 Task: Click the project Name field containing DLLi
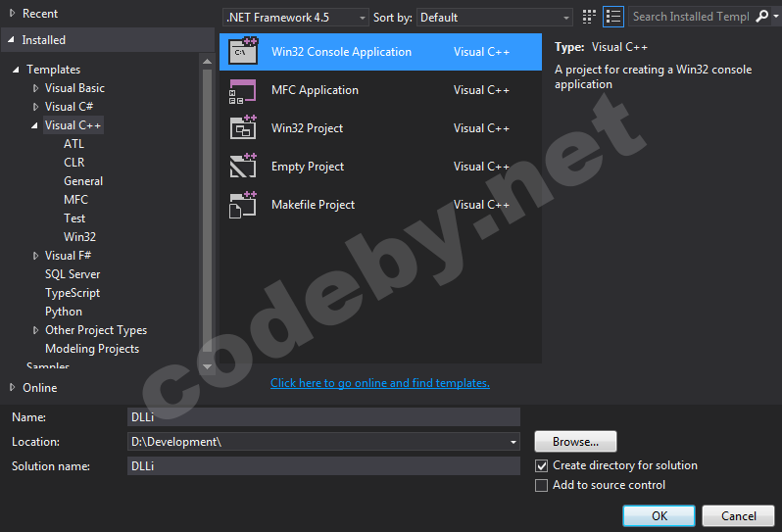point(323,416)
